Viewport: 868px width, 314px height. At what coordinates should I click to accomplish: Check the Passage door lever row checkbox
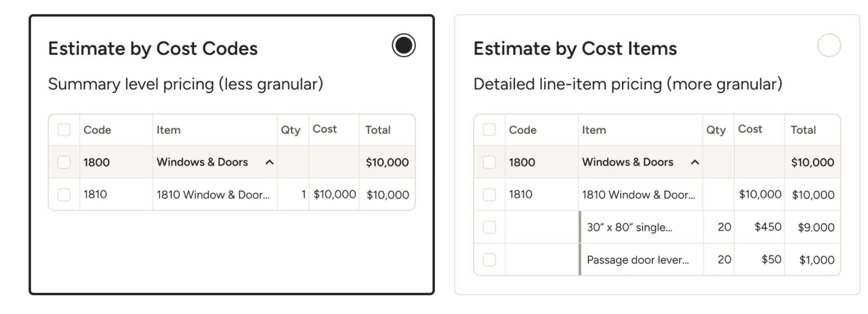click(x=489, y=260)
